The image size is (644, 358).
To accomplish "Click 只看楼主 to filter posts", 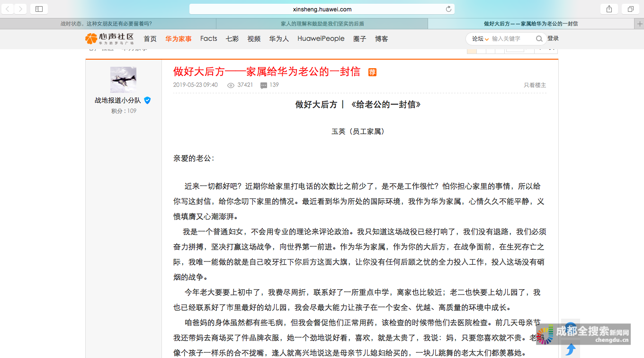I will 535,85.
